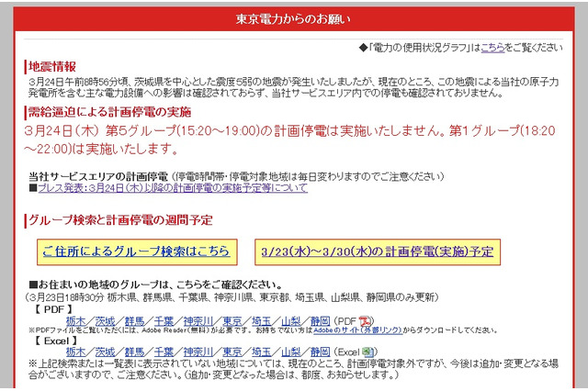Follow the Adobeのサイト(外部リンク) link
The height and width of the screenshot is (391, 588).
[x=357, y=330]
